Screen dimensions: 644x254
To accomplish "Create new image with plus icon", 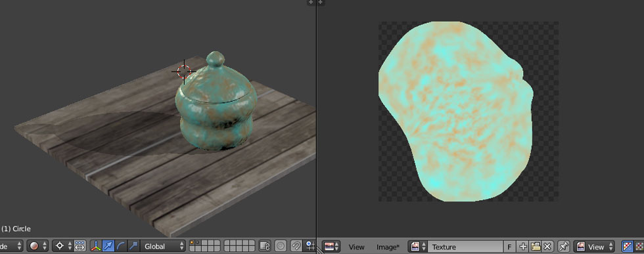I will click(523, 247).
